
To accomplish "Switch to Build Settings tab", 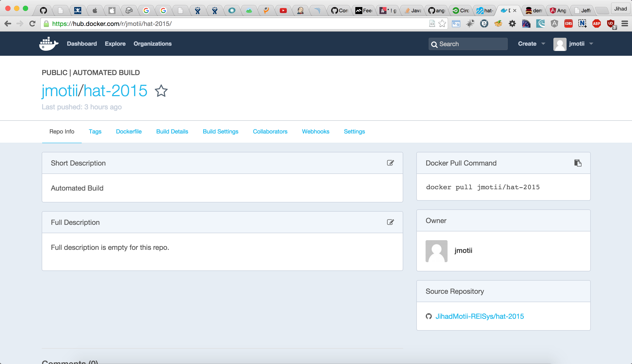I will pos(220,132).
